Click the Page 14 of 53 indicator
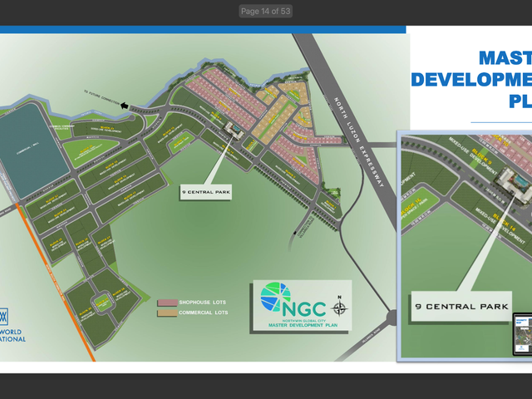The height and width of the screenshot is (399, 532). (x=265, y=11)
